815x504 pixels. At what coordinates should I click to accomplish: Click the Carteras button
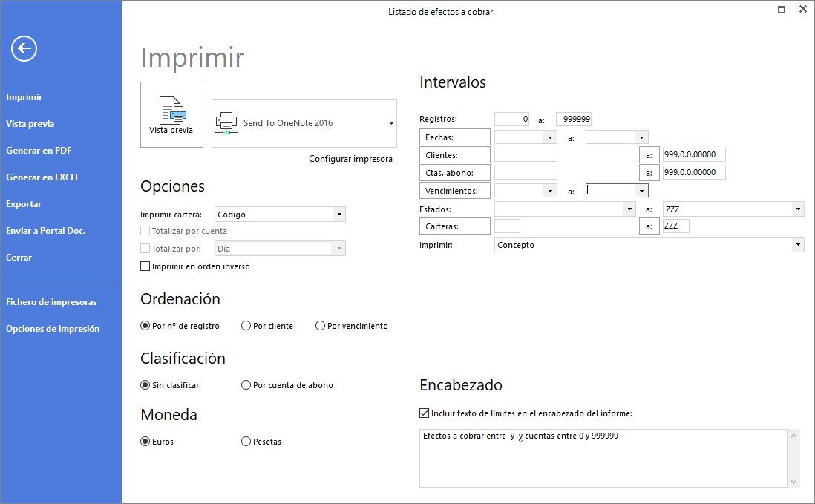point(454,226)
